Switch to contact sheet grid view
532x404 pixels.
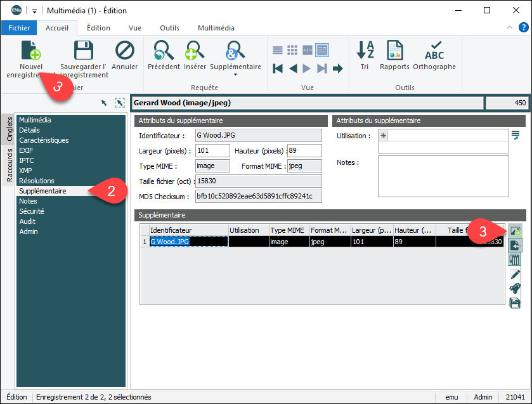point(292,50)
